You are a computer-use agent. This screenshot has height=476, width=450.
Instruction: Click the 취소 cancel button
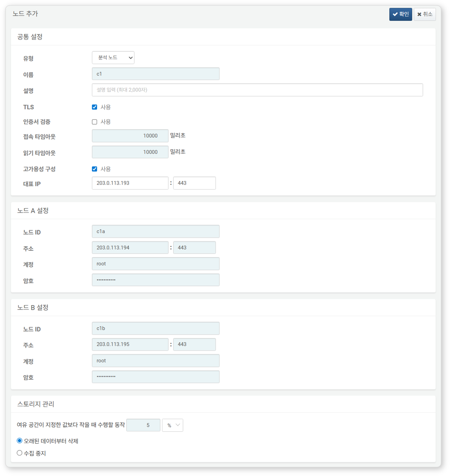click(x=424, y=14)
